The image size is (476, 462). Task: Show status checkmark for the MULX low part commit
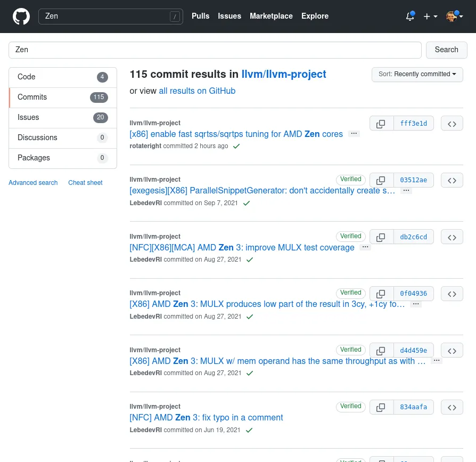click(250, 317)
